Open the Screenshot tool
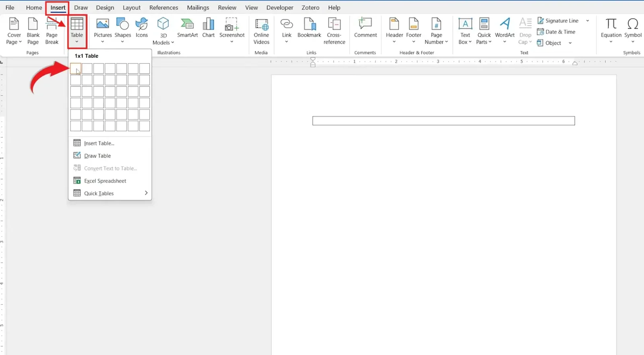This screenshot has height=355, width=644. [x=232, y=31]
